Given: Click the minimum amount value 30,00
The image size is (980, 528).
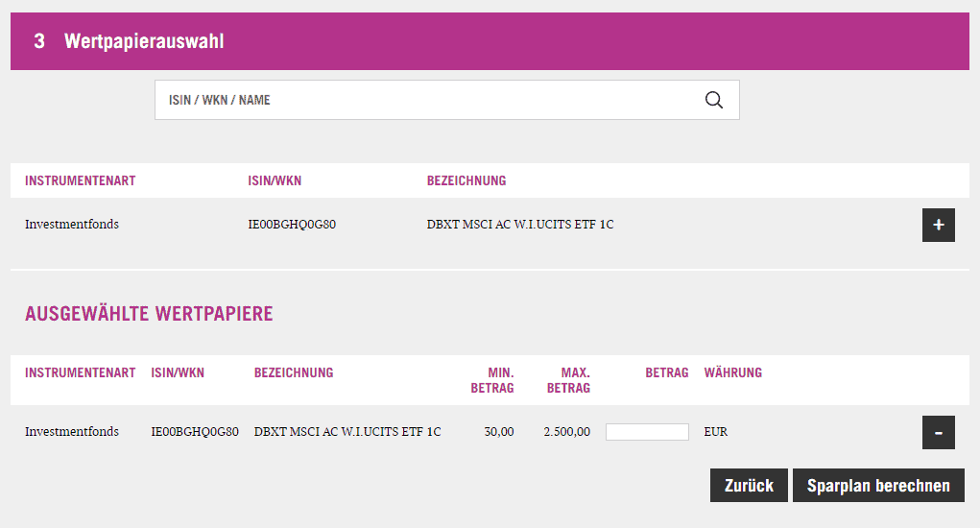Looking at the screenshot, I should (498, 432).
